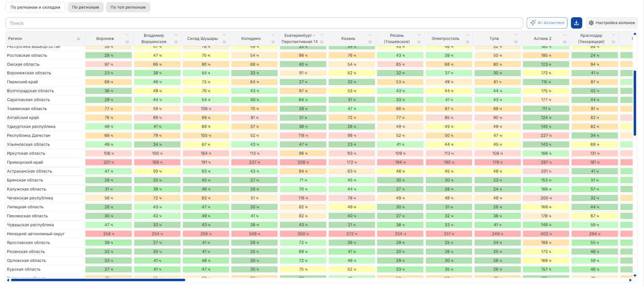Open the Астана 2 column three-dots options

coord(565,35)
